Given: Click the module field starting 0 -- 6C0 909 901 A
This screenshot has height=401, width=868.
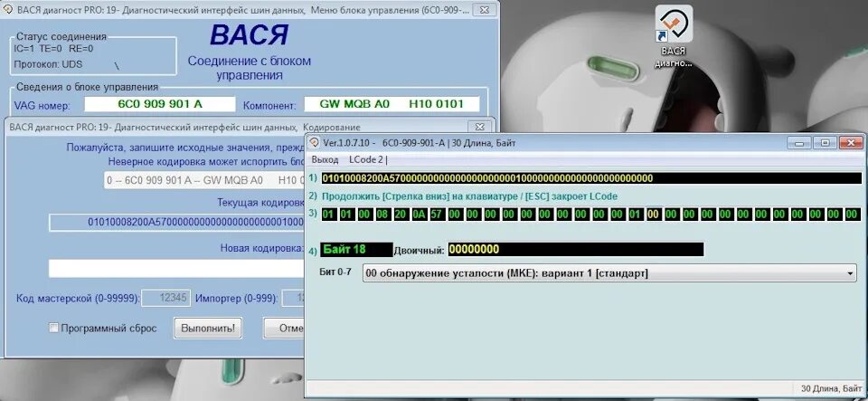Looking at the screenshot, I should [x=205, y=180].
